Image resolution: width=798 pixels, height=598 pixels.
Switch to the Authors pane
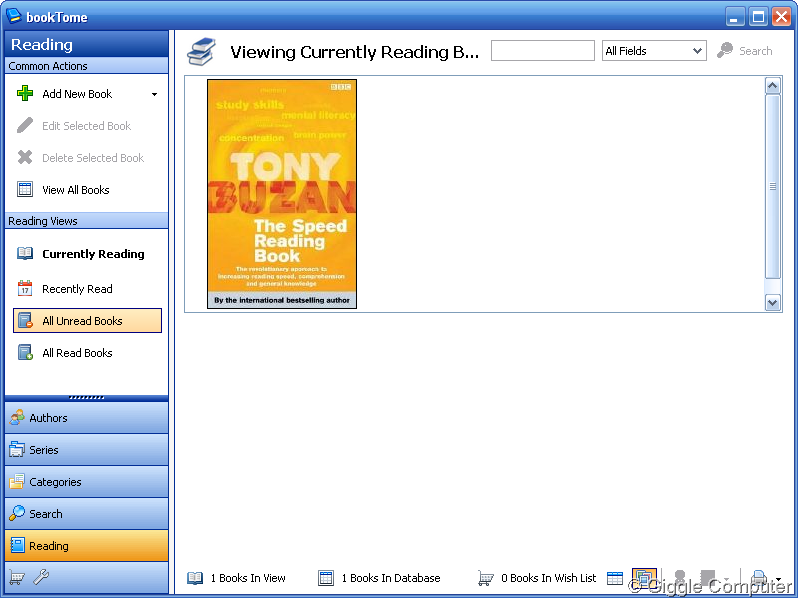click(x=87, y=417)
